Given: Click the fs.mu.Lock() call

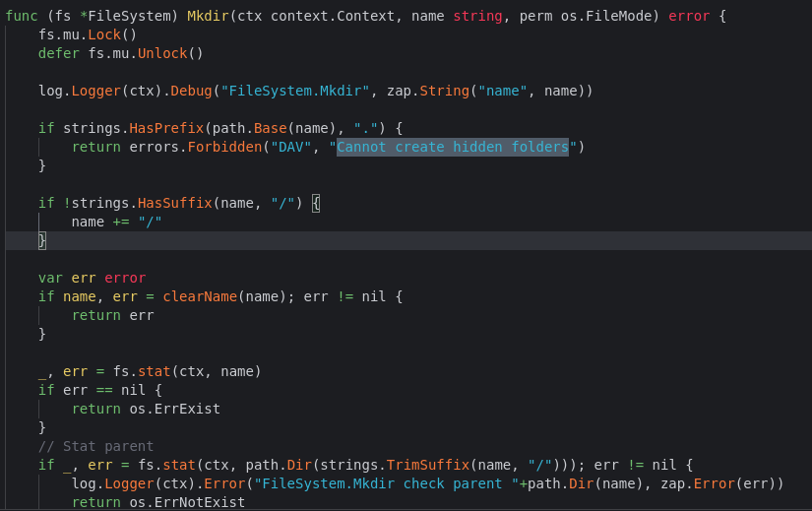Looking at the screenshot, I should pos(88,34).
